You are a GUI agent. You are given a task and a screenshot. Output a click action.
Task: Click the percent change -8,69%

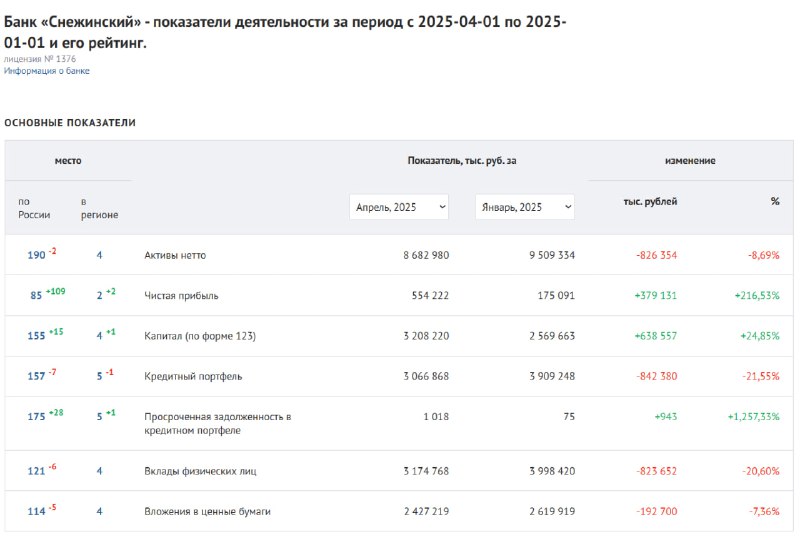tap(764, 255)
